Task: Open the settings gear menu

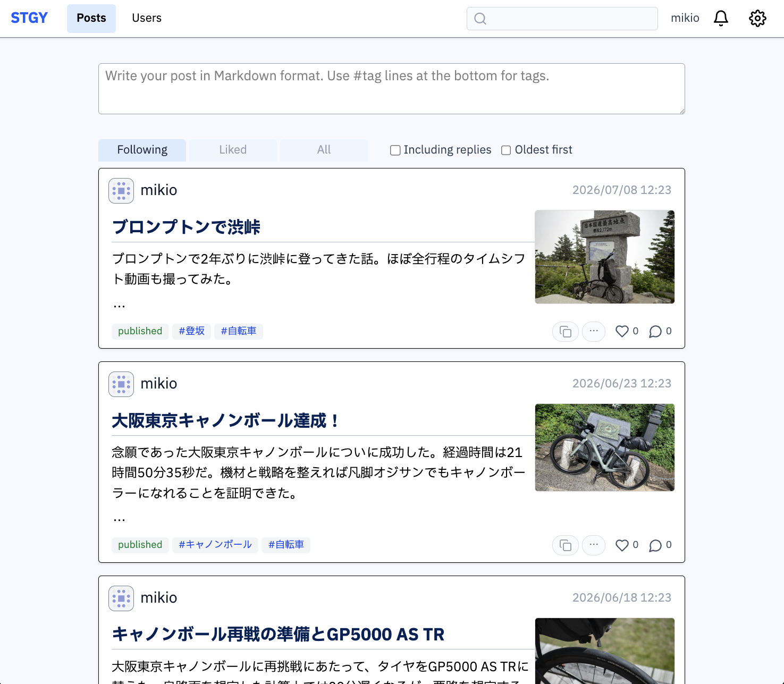Action: pyautogui.click(x=757, y=18)
